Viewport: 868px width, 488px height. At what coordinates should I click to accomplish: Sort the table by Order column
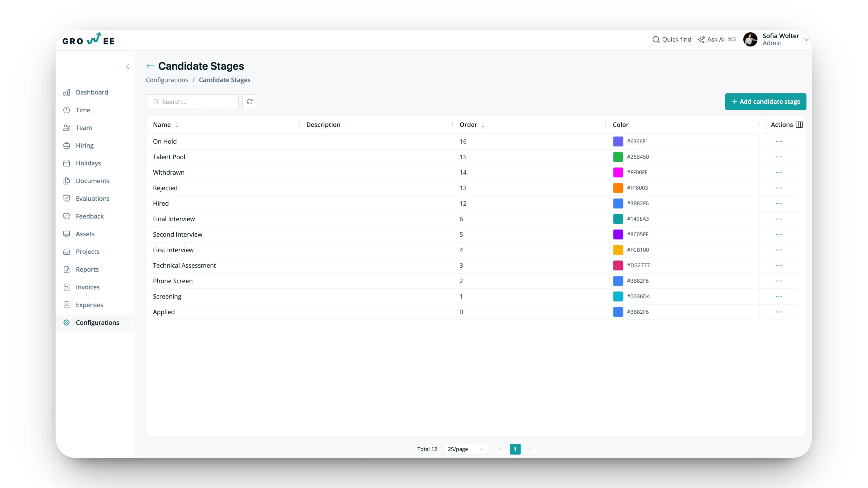click(x=483, y=125)
